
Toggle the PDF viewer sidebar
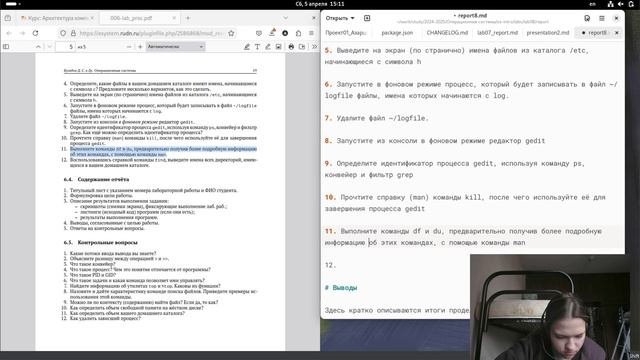coord(6,47)
